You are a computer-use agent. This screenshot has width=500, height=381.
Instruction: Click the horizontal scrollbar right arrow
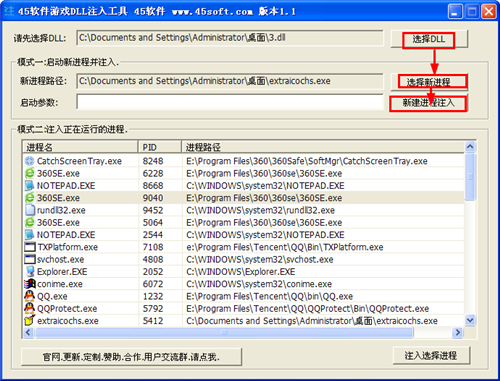point(458,332)
